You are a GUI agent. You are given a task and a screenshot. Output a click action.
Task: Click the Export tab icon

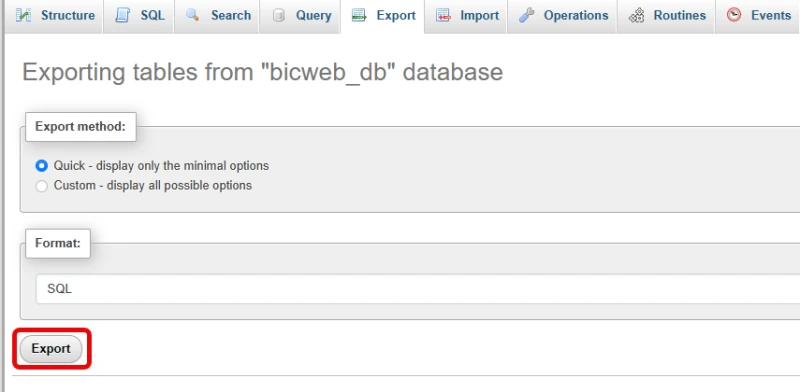(359, 15)
